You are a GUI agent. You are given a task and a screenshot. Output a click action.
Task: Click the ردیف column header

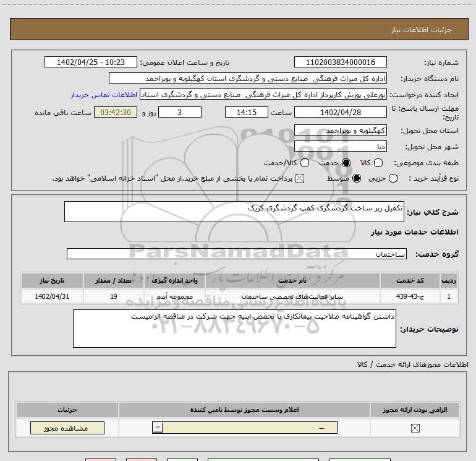(x=449, y=280)
